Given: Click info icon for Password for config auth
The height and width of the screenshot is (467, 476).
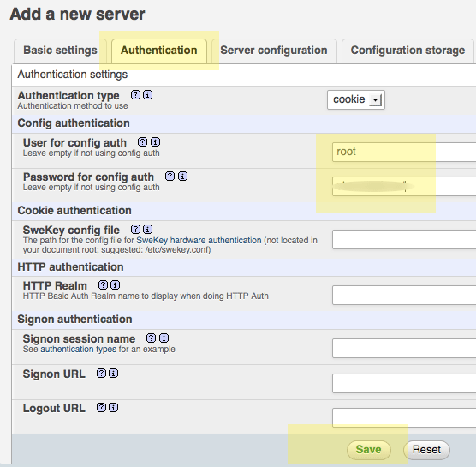Looking at the screenshot, I should 182,177.
